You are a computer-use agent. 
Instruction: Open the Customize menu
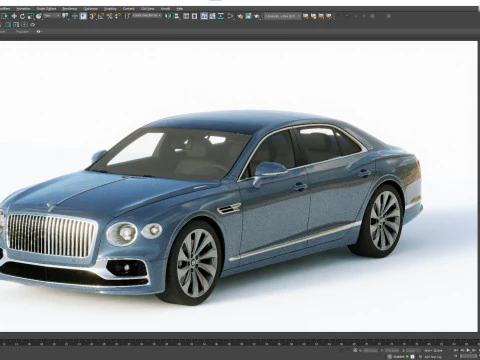point(90,9)
